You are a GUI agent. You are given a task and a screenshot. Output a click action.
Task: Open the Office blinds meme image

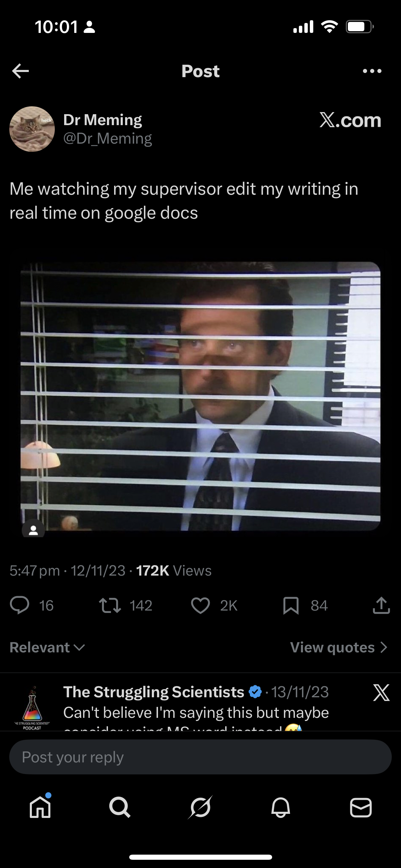click(x=200, y=396)
